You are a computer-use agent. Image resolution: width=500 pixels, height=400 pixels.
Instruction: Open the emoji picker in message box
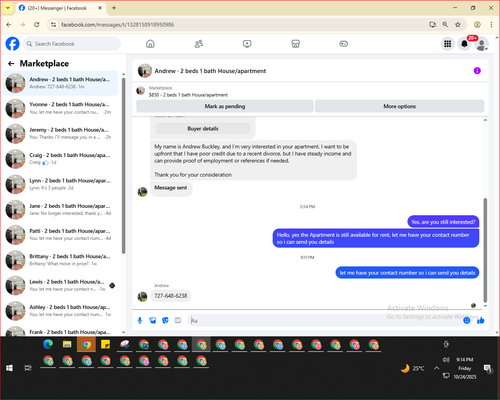pyautogui.click(x=467, y=320)
